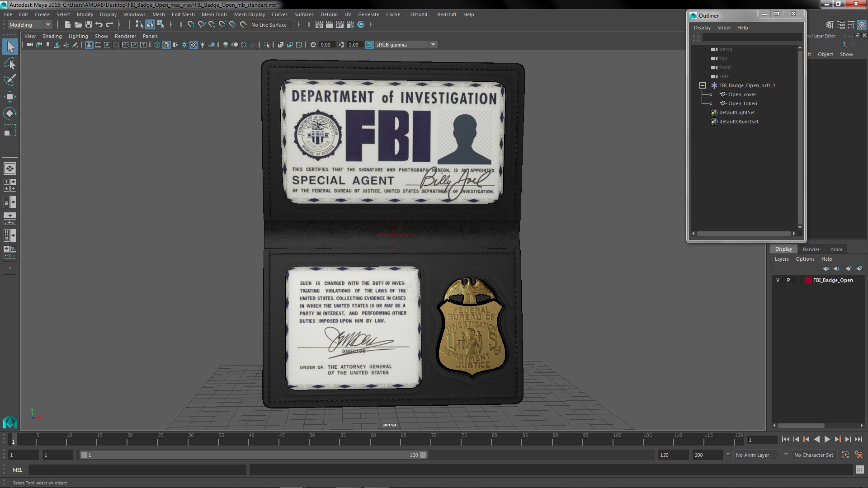The height and width of the screenshot is (488, 868).
Task: Open the Modeling menu set dropdown
Action: click(47, 25)
